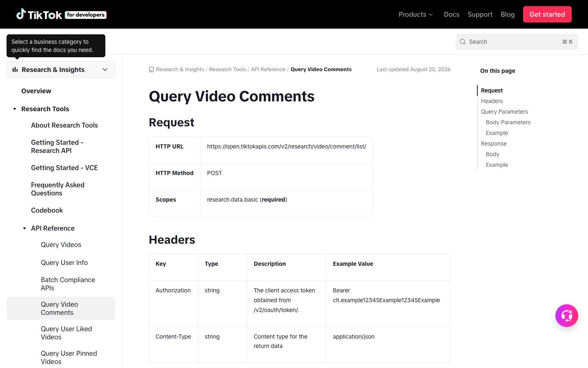Screen dimensions: 588x368
Task: Jump to Response in On this page
Action: (x=494, y=144)
